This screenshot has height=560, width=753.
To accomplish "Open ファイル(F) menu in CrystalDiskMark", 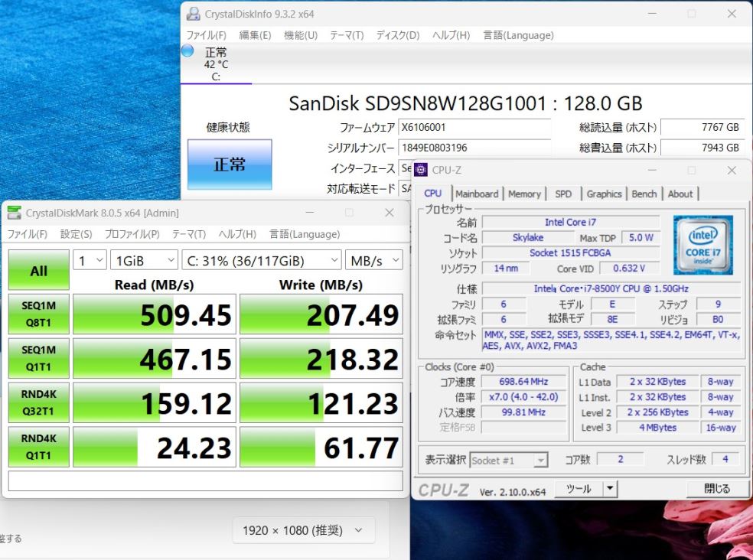I will click(x=28, y=234).
